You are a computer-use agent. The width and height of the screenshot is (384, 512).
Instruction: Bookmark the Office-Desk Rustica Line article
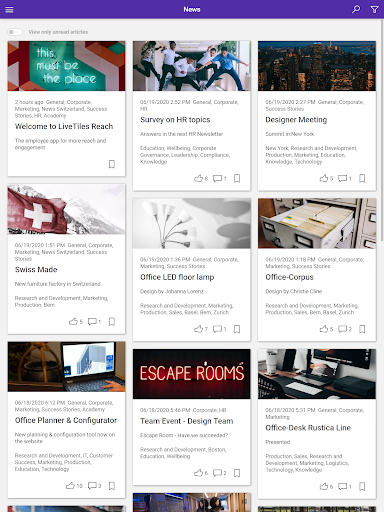pos(362,487)
